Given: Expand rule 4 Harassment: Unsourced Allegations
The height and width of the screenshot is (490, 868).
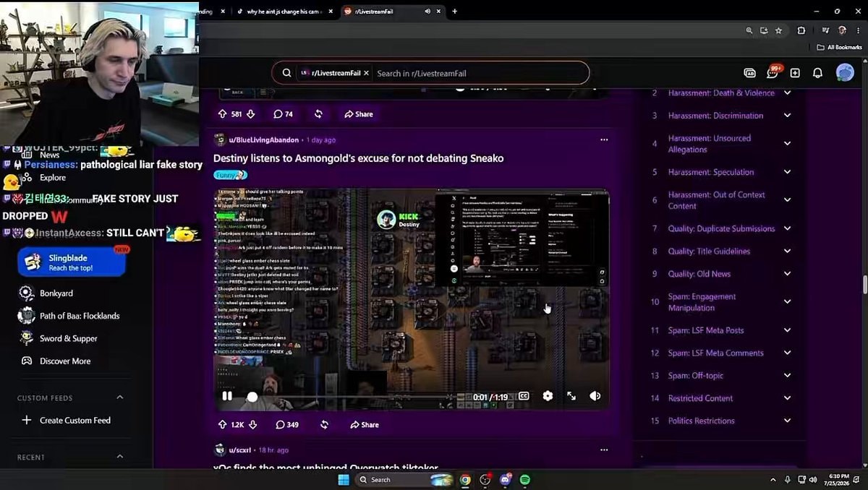Looking at the screenshot, I should click(x=787, y=144).
